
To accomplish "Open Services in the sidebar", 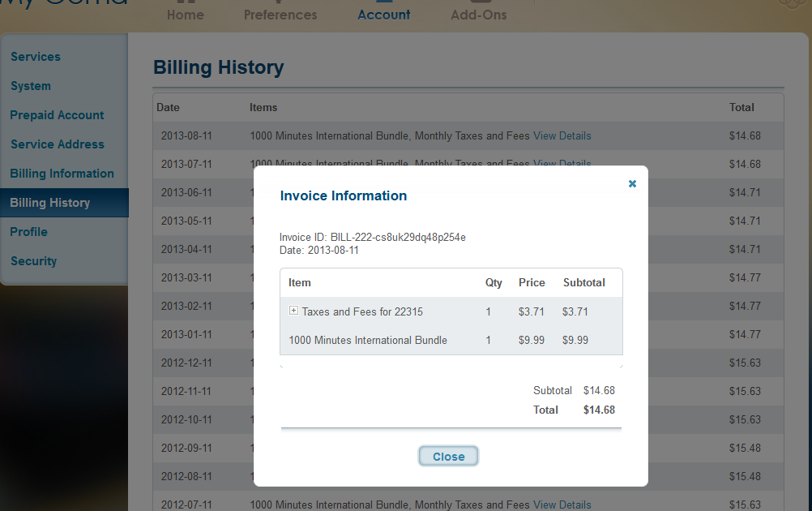I will point(36,57).
